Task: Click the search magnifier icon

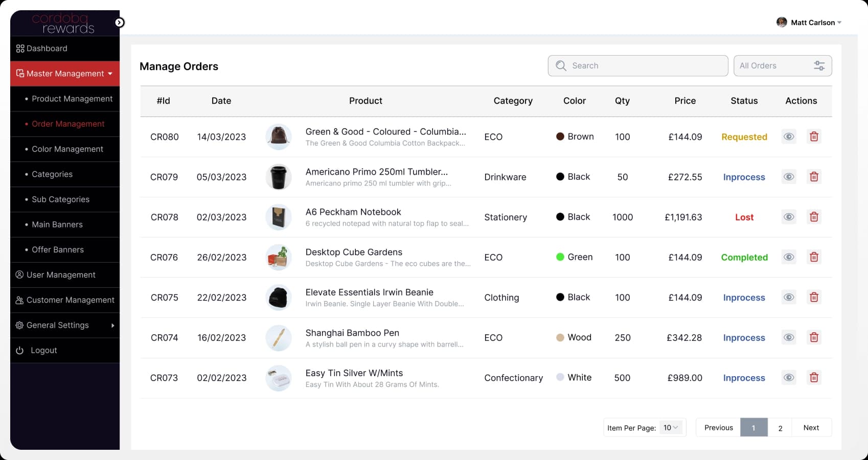Action: coord(561,65)
